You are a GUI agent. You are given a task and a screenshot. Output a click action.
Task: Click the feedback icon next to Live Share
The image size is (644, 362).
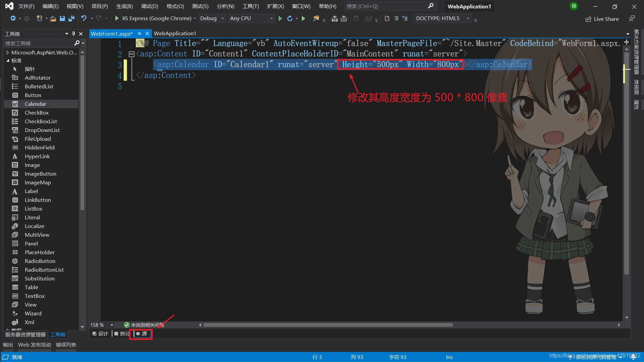(x=632, y=19)
